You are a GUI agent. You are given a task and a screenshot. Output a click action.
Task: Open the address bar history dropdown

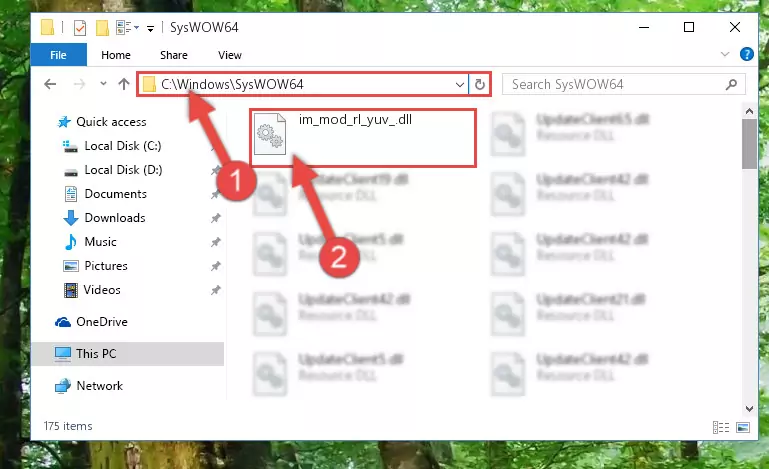point(460,84)
